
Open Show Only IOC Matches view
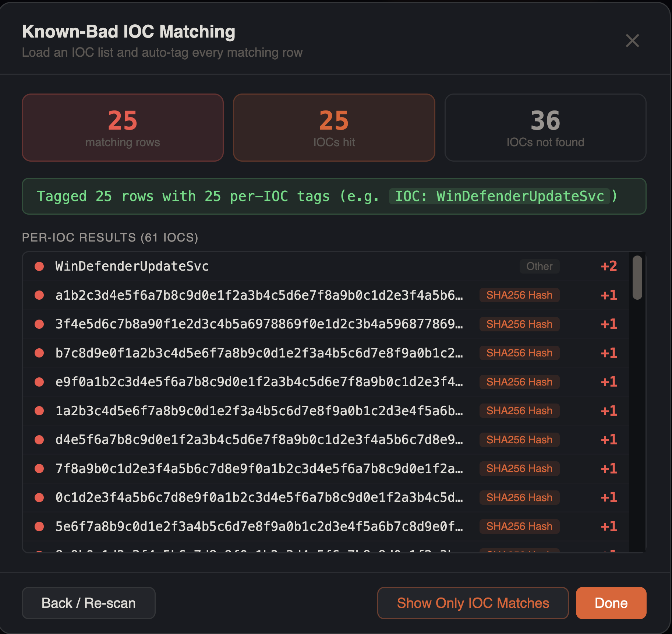473,603
